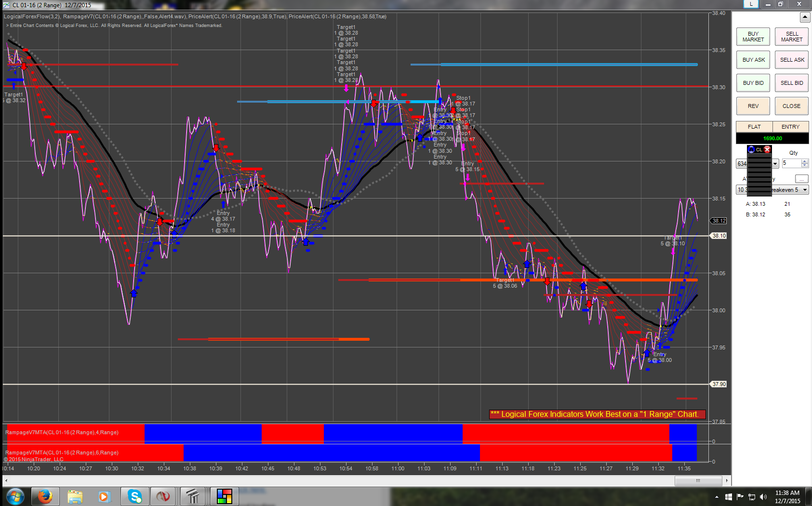812x506 pixels.
Task: Click the RampageV7MTA 6 Range panel label
Action: (x=62, y=453)
